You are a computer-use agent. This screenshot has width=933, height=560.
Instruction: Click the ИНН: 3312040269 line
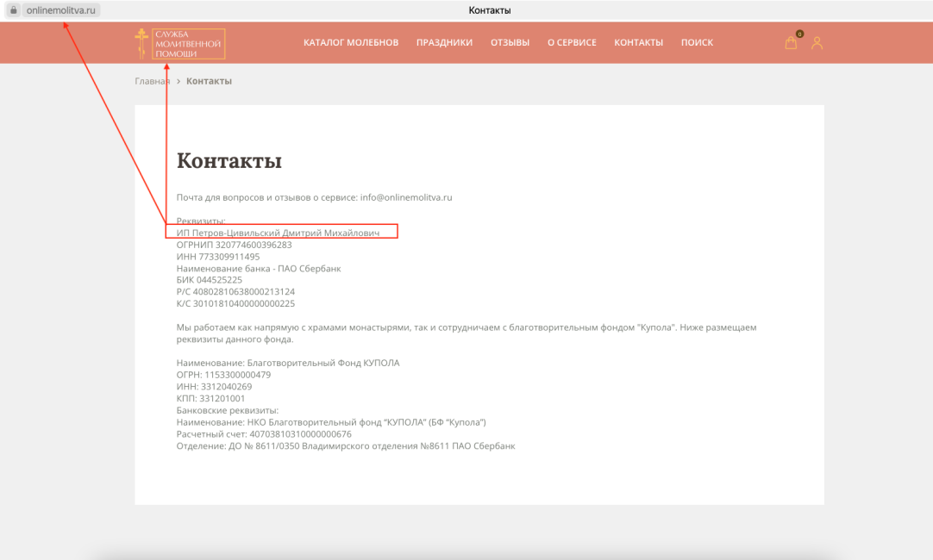coord(214,387)
